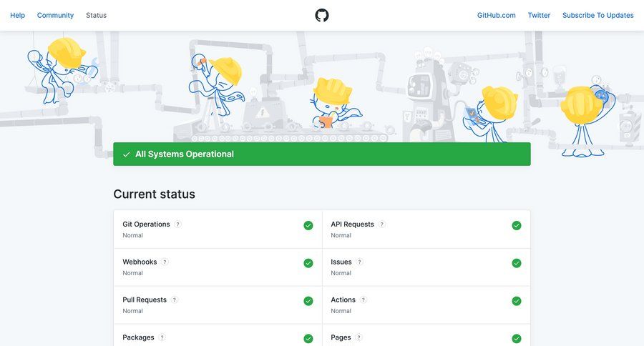This screenshot has height=346, width=644.
Task: Click Normal under Issues
Action: click(x=341, y=273)
